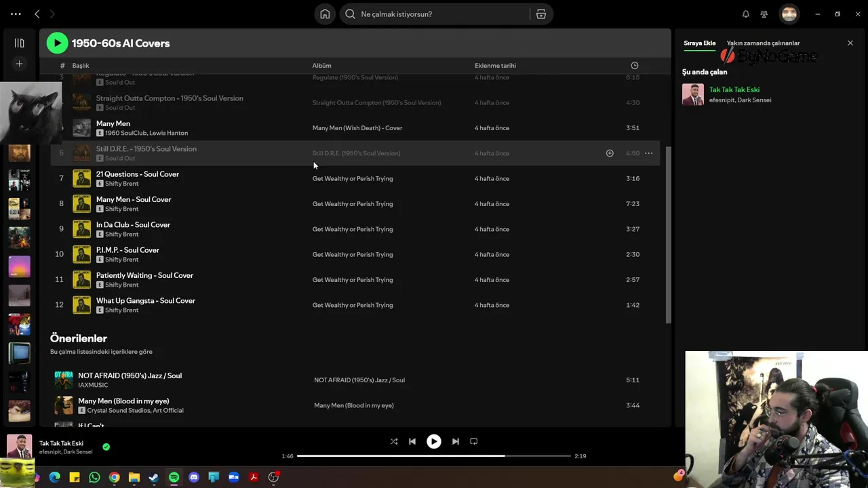868x488 pixels.
Task: Sort by Başlık column header
Action: [x=81, y=66]
